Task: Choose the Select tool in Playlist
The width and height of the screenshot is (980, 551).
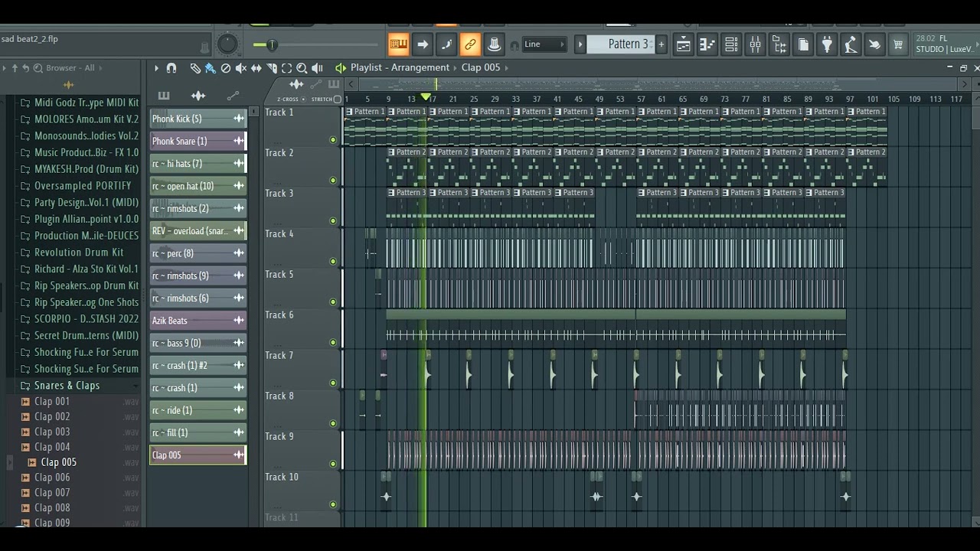Action: [286, 68]
